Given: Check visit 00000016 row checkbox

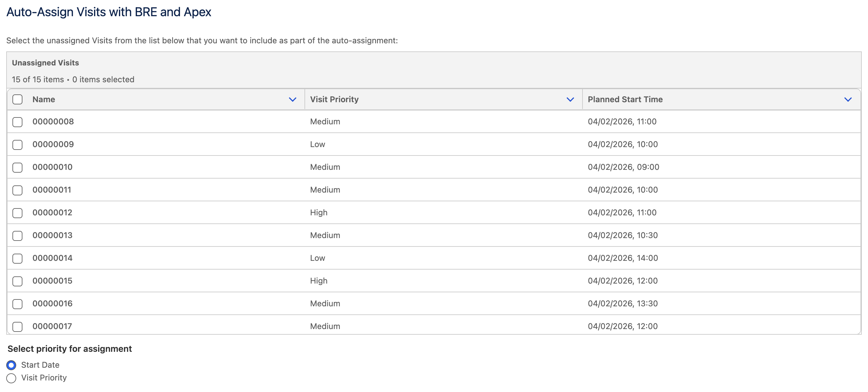Looking at the screenshot, I should (17, 304).
